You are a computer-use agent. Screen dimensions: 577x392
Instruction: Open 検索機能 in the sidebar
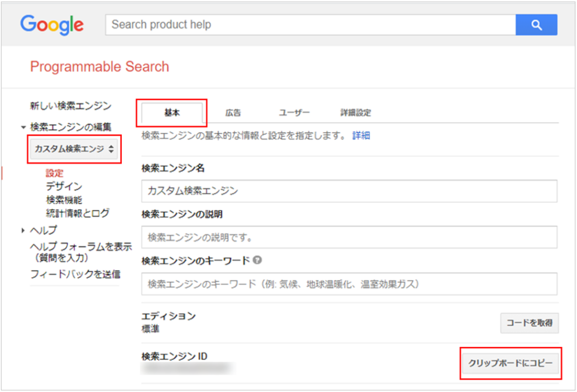pos(64,200)
